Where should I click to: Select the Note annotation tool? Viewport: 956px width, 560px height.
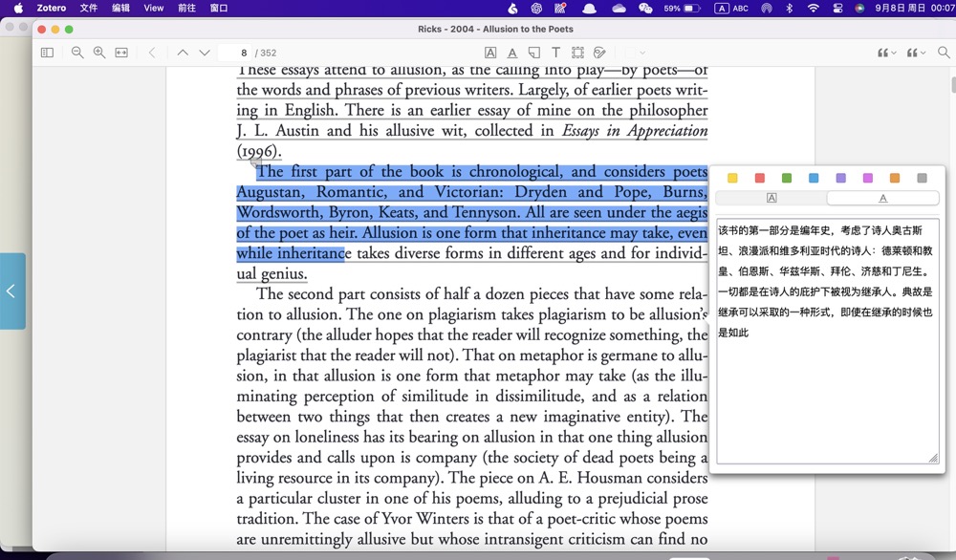click(534, 53)
